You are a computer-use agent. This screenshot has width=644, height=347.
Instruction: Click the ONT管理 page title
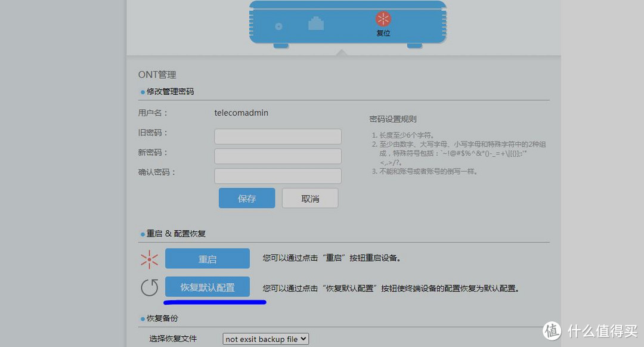[x=157, y=75]
